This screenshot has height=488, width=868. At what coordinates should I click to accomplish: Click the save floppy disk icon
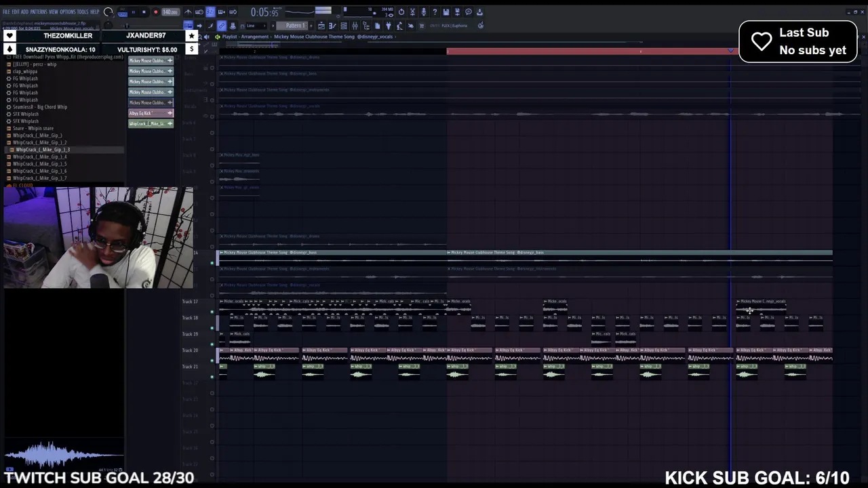[446, 12]
